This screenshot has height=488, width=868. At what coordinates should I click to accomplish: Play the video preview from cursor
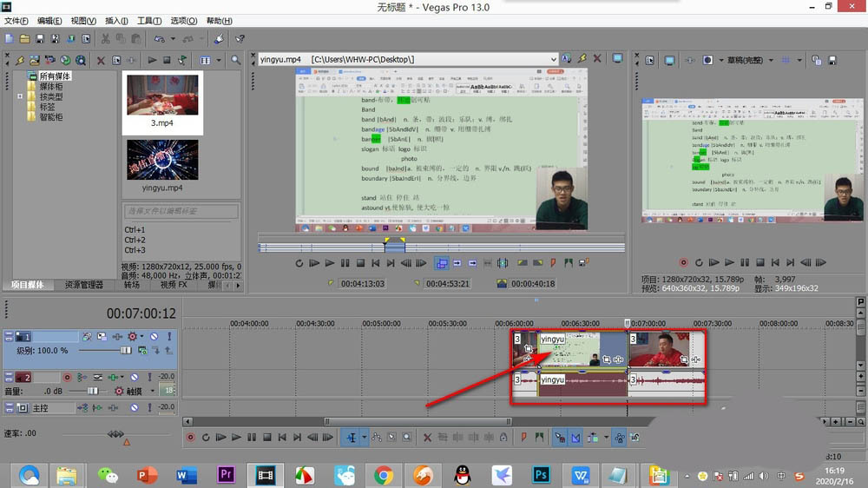coord(729,262)
